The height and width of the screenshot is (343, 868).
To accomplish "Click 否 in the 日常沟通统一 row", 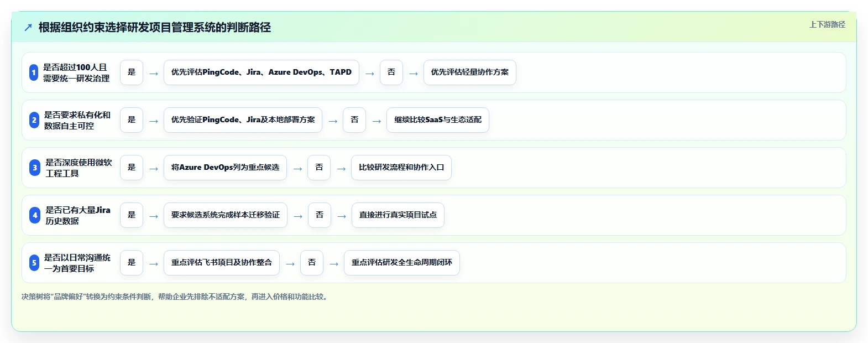I will coord(312,263).
